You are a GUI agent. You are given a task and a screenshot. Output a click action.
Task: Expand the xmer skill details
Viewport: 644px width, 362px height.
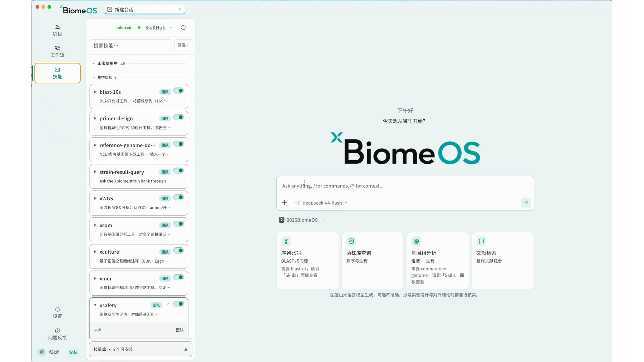pos(95,279)
